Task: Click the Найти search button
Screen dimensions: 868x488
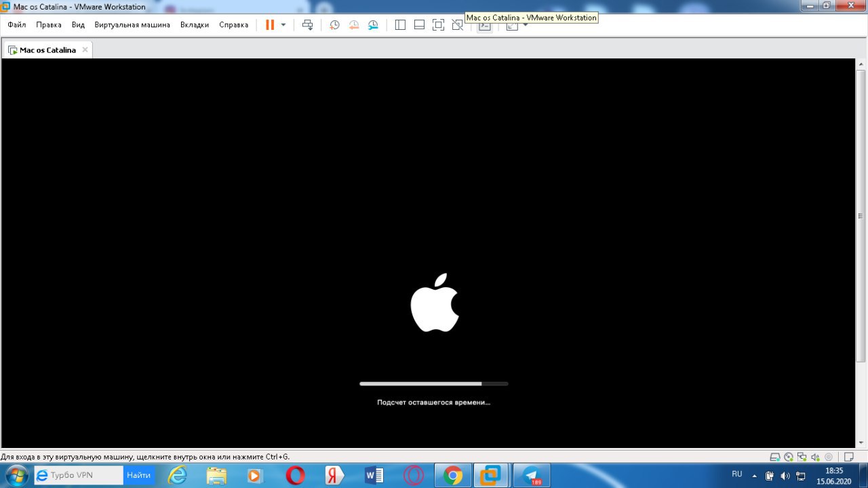Action: [x=138, y=475]
